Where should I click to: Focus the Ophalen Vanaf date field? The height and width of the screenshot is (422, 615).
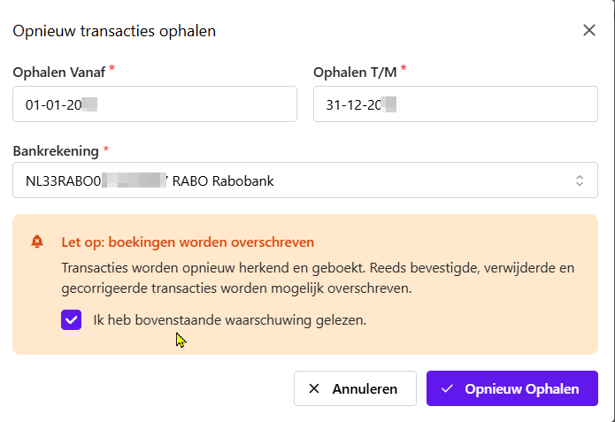(x=155, y=104)
